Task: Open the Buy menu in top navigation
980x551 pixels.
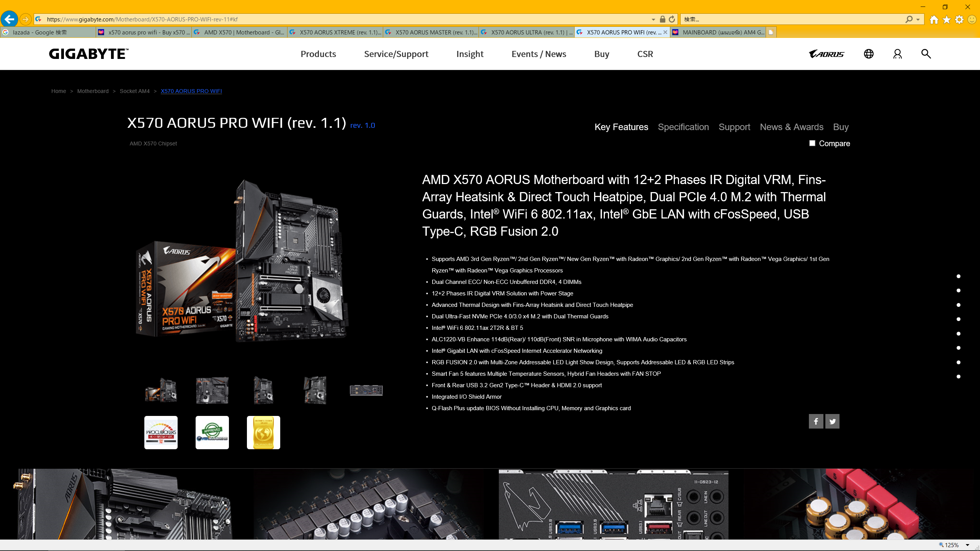Action: click(x=602, y=54)
